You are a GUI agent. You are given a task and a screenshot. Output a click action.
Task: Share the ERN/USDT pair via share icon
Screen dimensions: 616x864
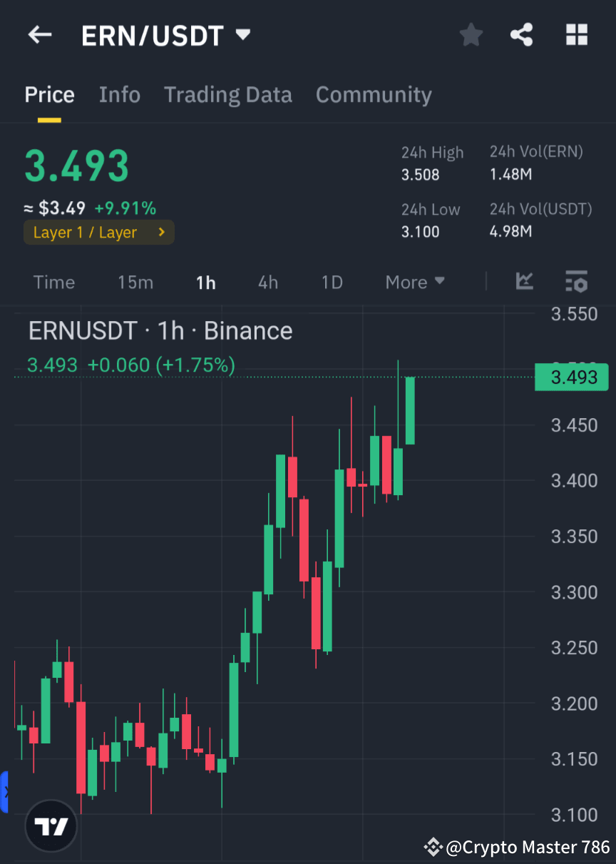521,34
